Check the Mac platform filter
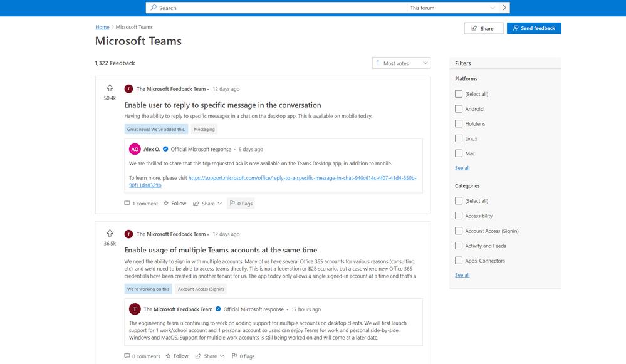The width and height of the screenshot is (626, 364). click(459, 153)
